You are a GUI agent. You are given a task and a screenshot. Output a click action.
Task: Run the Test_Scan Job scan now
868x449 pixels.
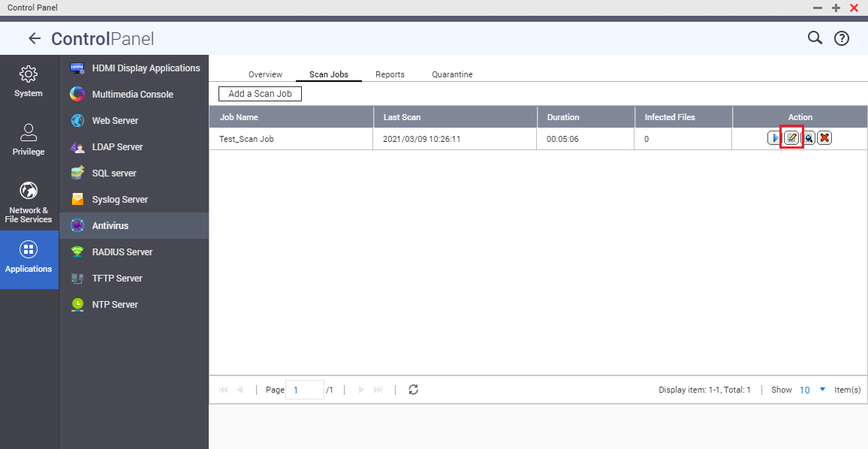click(774, 138)
